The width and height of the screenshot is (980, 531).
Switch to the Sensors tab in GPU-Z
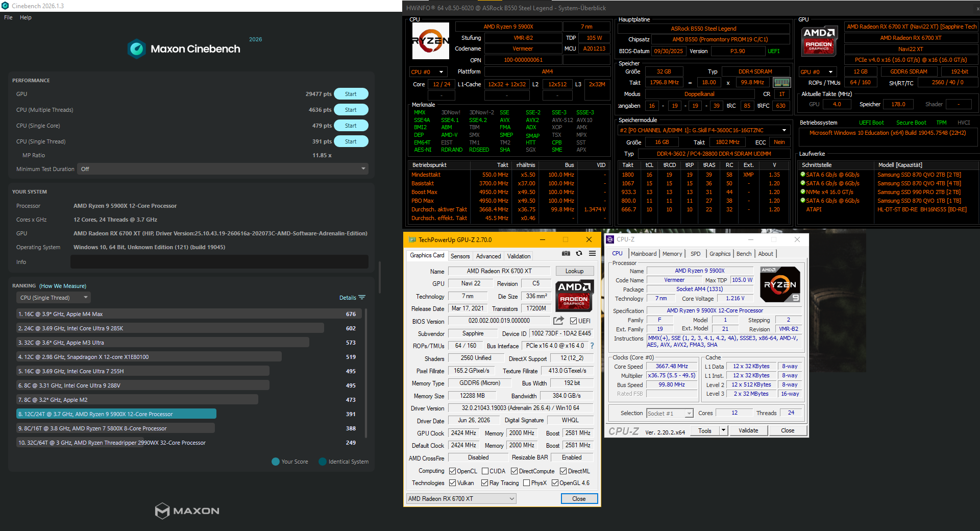click(x=460, y=256)
